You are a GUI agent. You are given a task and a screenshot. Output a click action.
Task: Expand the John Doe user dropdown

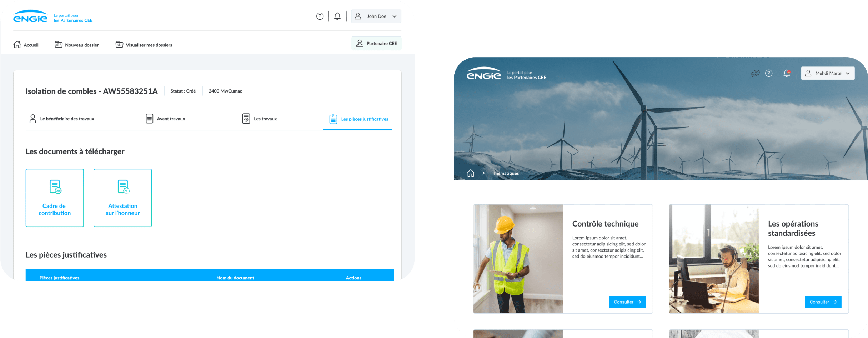coord(376,16)
